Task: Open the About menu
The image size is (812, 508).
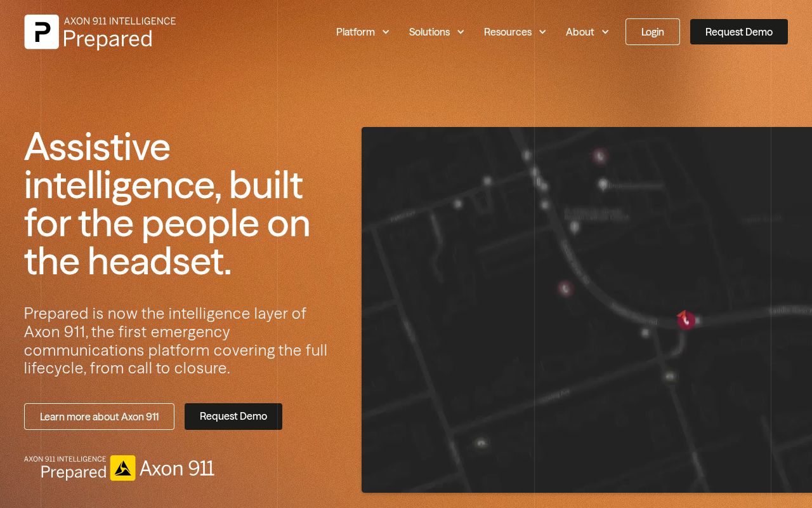Action: tap(580, 32)
